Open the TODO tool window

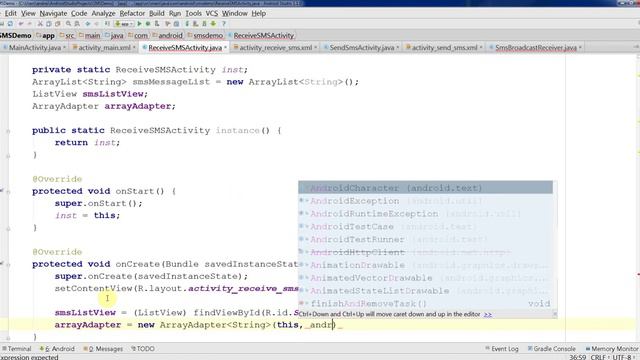142,349
